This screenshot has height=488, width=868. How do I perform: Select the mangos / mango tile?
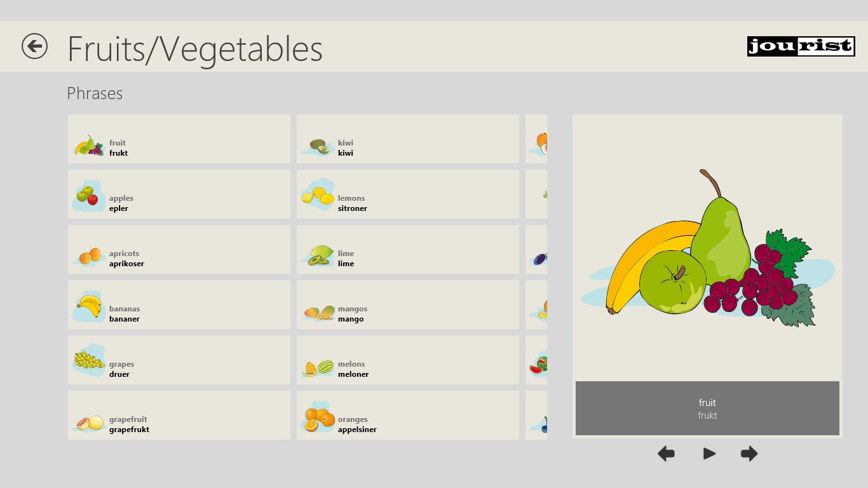tap(408, 305)
